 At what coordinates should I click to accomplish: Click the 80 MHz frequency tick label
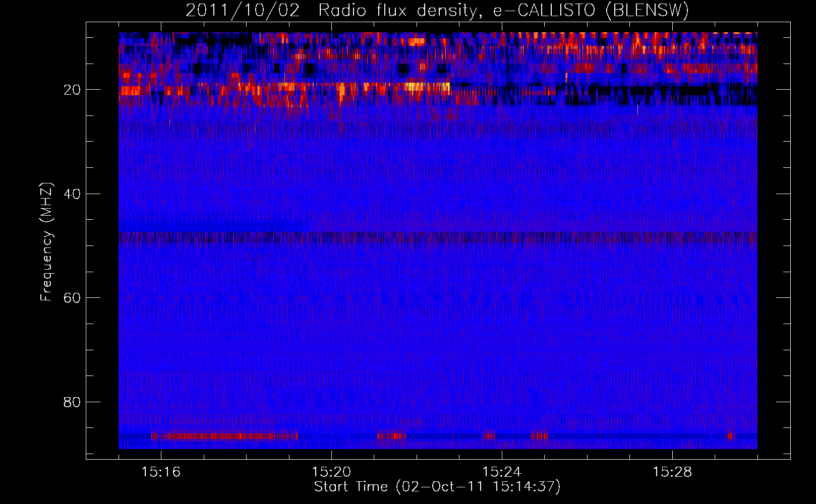click(72, 402)
